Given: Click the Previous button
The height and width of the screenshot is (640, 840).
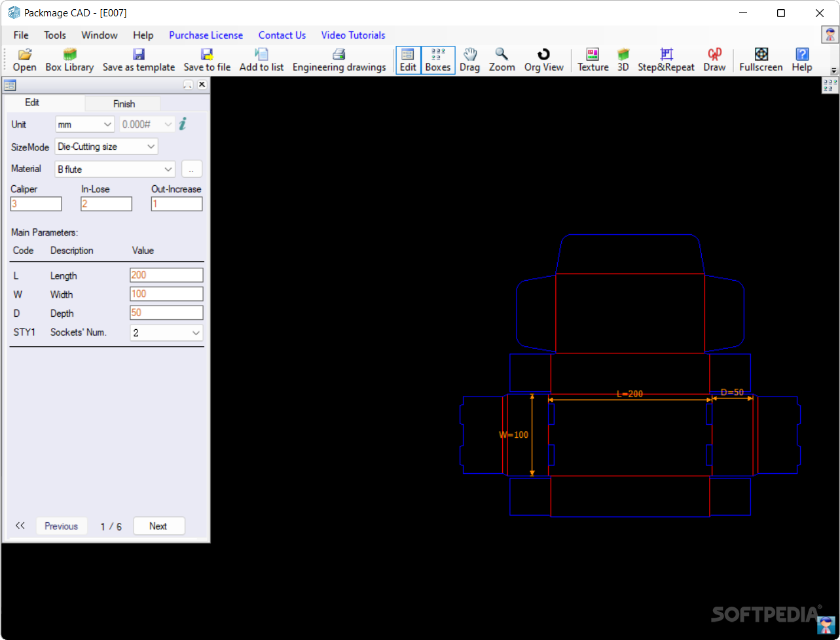Looking at the screenshot, I should pyautogui.click(x=62, y=526).
